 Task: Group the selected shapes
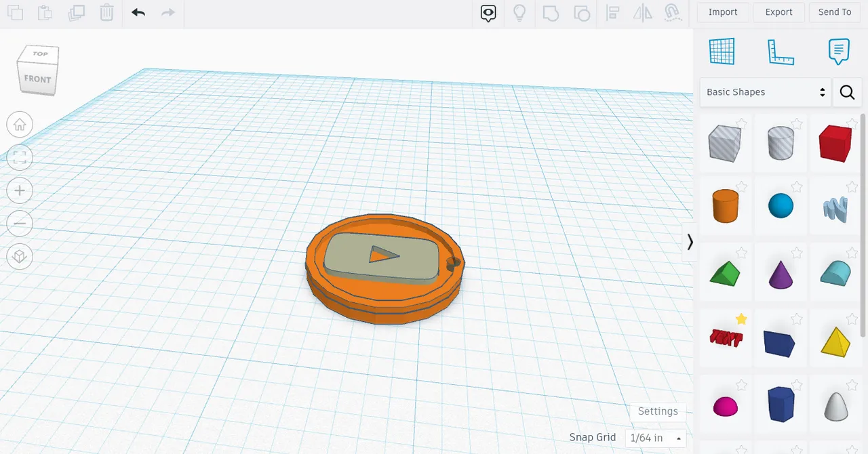click(551, 12)
